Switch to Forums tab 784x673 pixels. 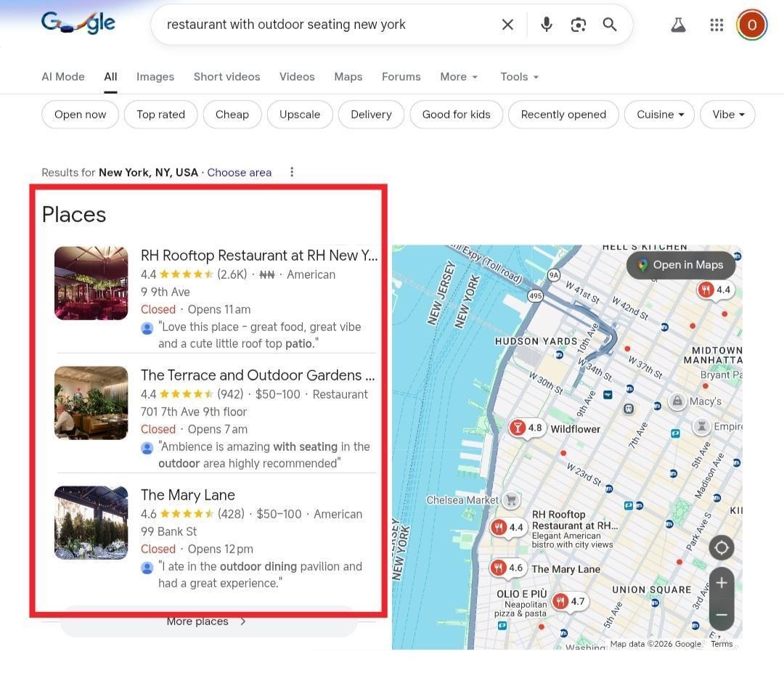(401, 76)
